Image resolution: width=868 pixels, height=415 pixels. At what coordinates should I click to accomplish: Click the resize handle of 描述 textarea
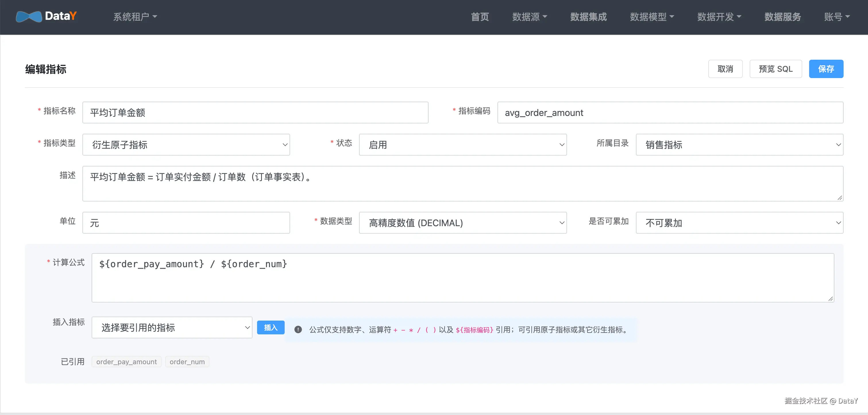(840, 198)
